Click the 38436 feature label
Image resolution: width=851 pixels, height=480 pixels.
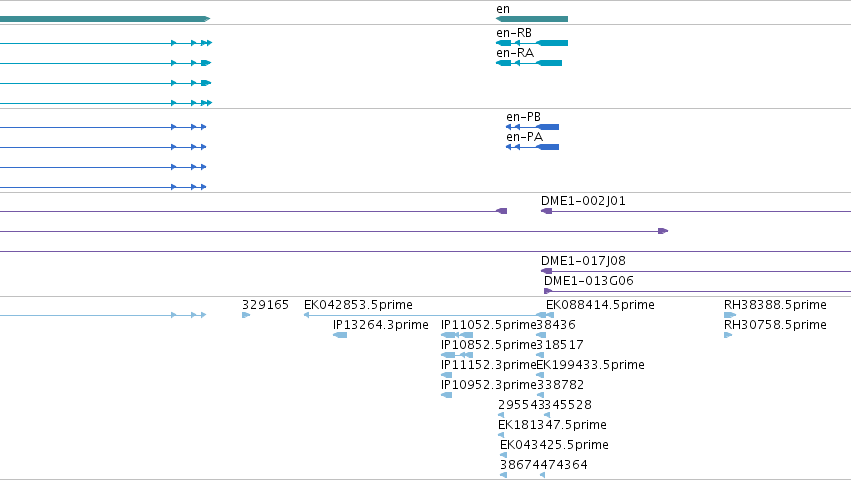[556, 325]
